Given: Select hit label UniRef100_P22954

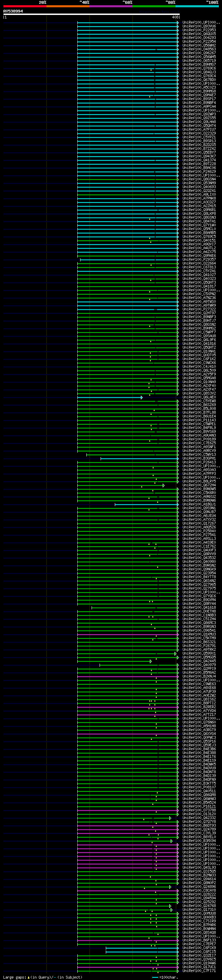Looking at the screenshot, I should click(199, 41).
